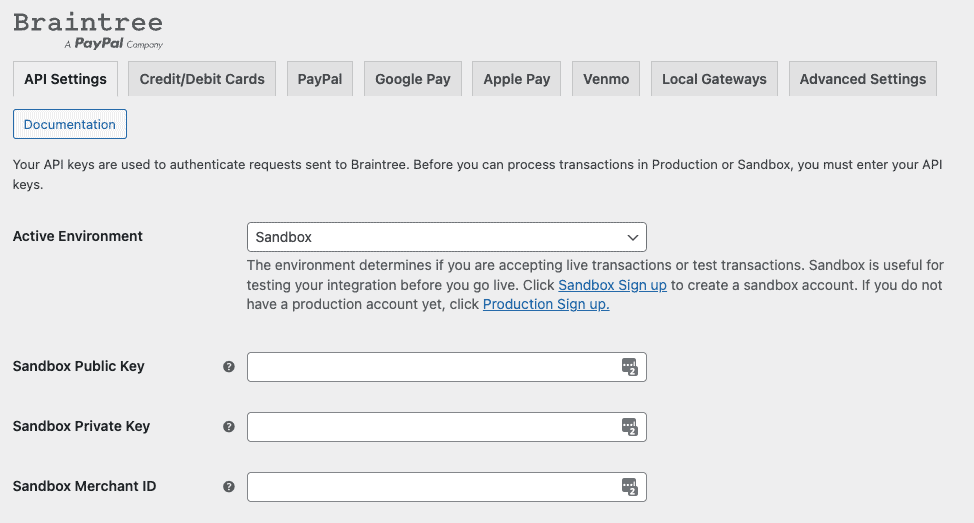Focus the Sandbox Merchant ID input field
This screenshot has height=523, width=974.
pos(447,487)
